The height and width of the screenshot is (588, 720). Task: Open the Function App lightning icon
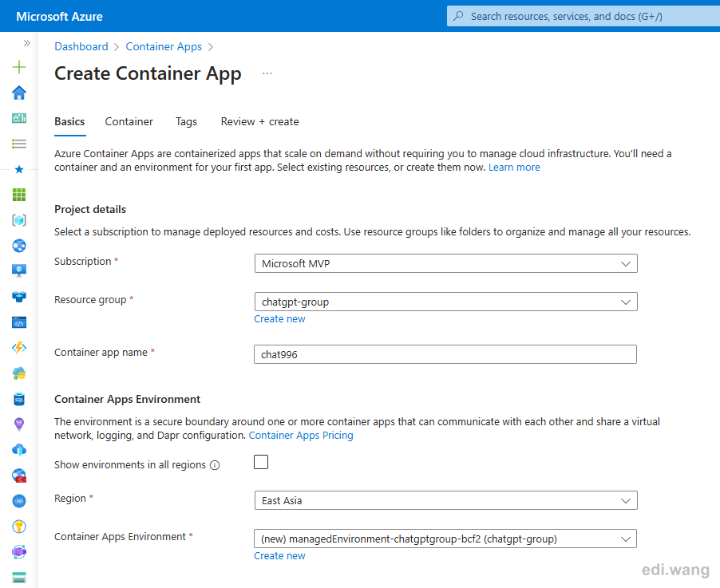tap(19, 348)
